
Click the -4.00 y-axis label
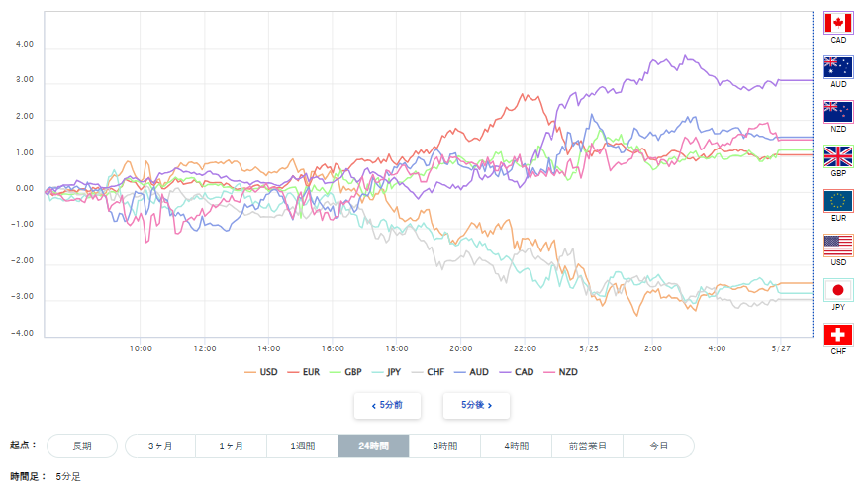(22, 334)
